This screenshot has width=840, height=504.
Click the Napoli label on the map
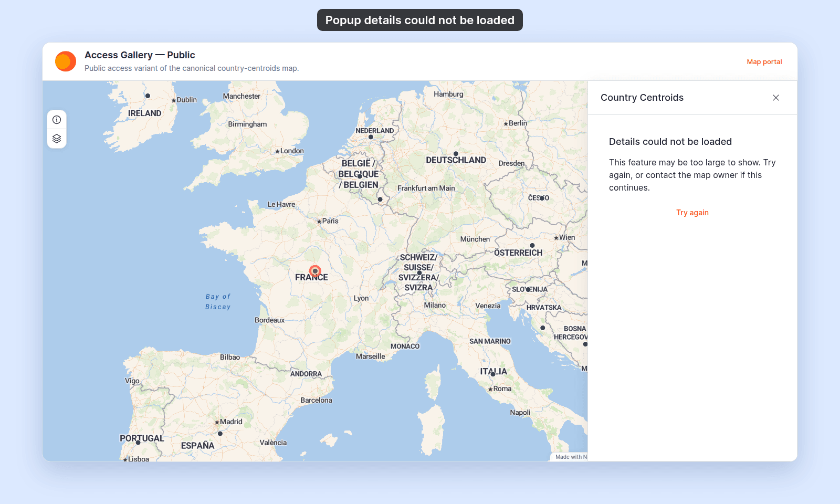pos(520,413)
